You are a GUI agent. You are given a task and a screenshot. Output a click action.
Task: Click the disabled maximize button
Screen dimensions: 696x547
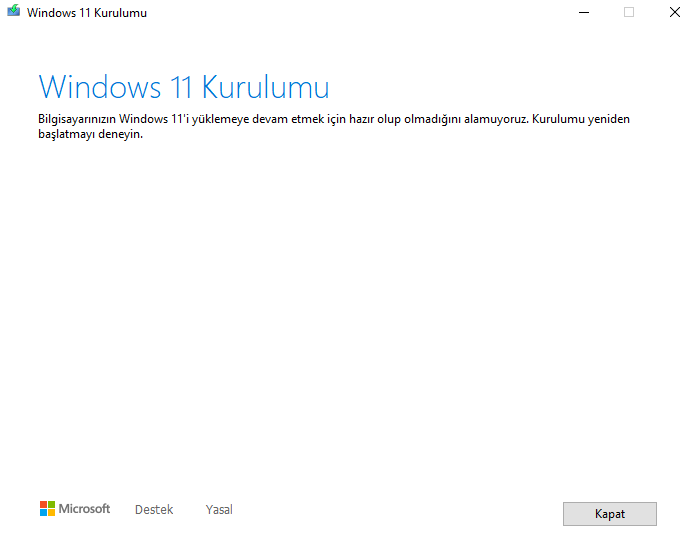[629, 12]
